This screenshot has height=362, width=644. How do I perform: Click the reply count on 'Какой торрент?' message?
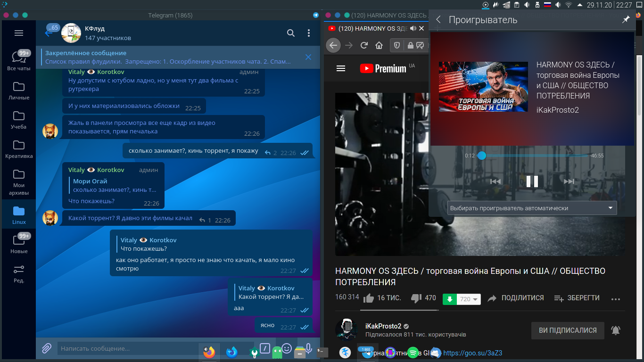click(205, 220)
